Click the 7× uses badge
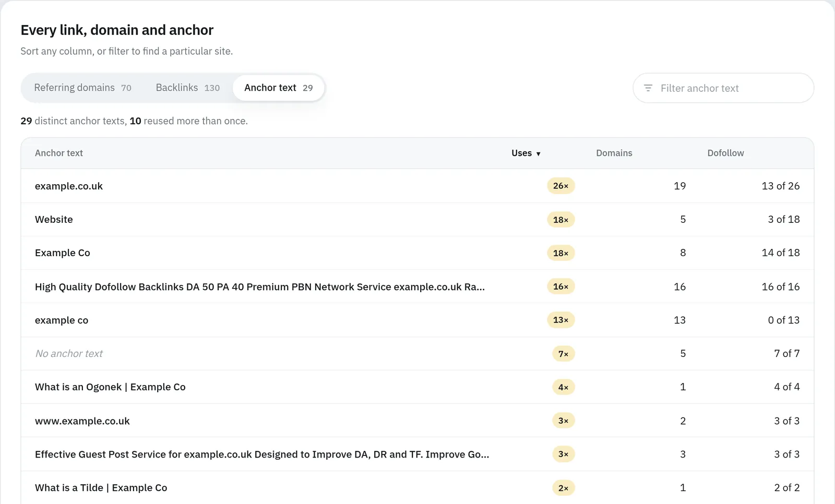 point(564,354)
